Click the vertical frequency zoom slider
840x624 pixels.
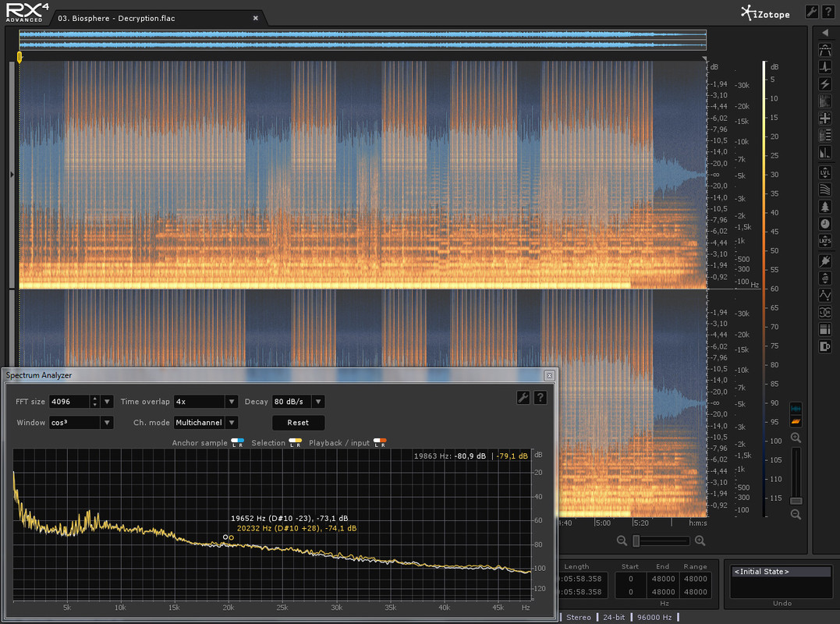coord(796,476)
